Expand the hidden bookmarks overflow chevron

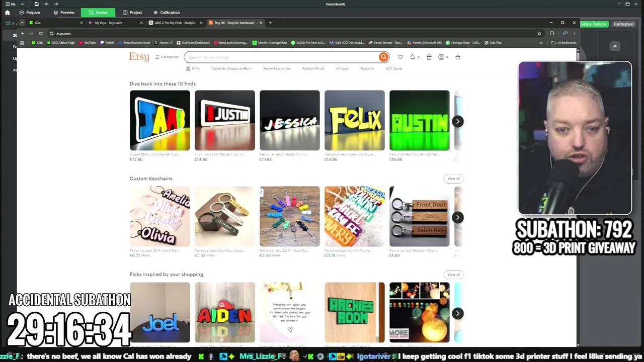(541, 43)
